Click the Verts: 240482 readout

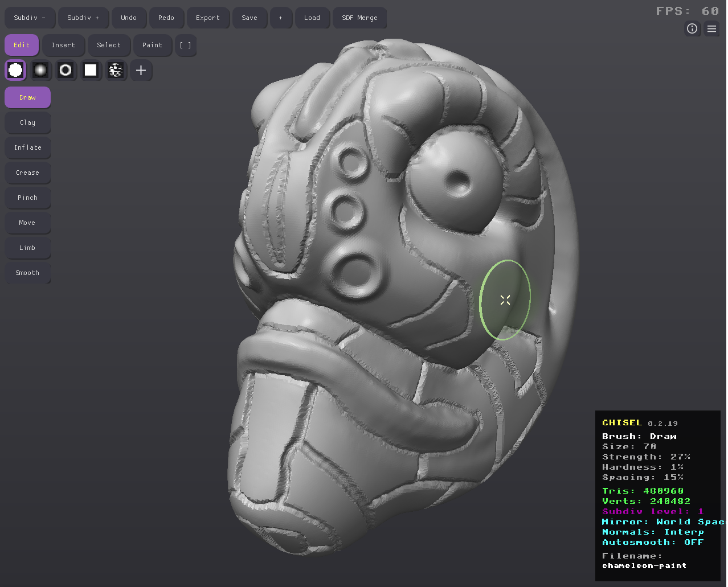click(x=647, y=502)
